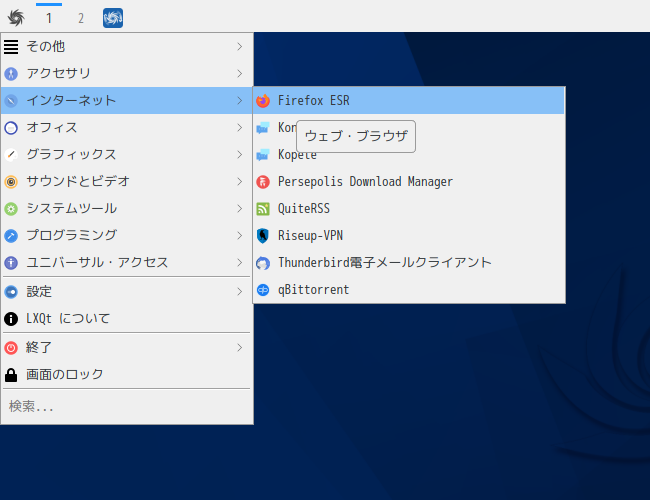650x500 pixels.
Task: Open the 設定 menu entry
Action: point(127,292)
